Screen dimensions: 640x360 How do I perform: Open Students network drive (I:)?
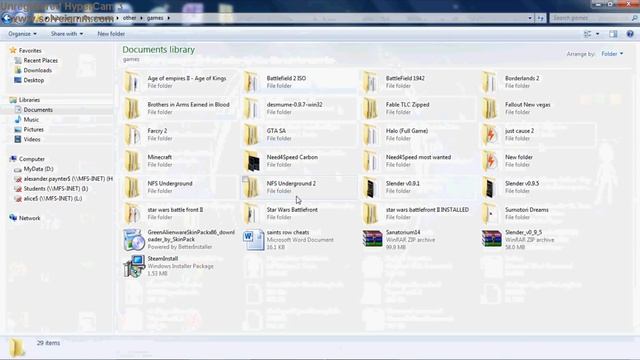click(56, 189)
